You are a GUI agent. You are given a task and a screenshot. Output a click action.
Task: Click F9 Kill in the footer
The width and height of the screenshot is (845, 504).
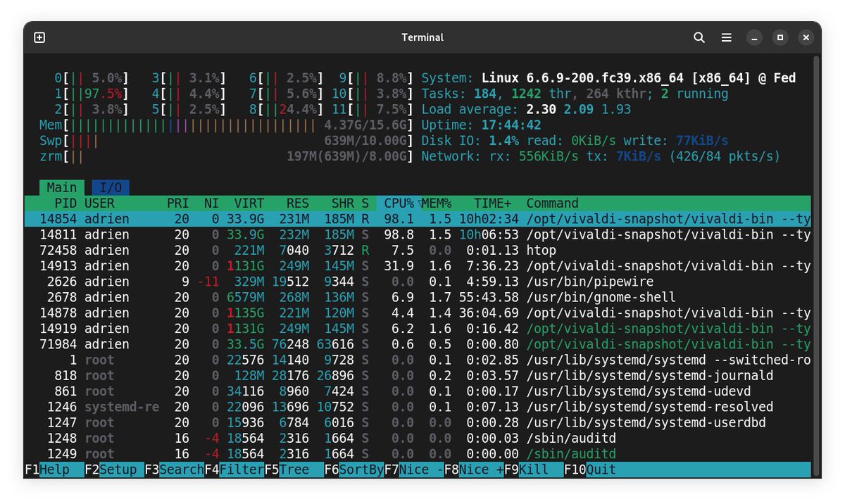coord(534,470)
